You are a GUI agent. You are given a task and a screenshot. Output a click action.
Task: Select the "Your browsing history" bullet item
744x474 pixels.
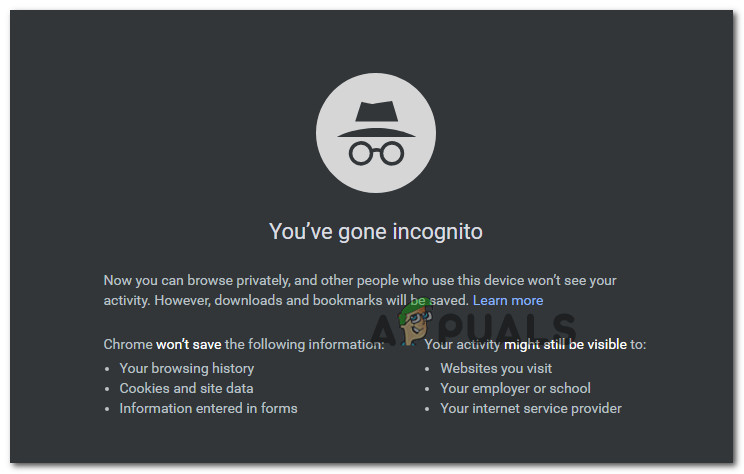pos(186,368)
